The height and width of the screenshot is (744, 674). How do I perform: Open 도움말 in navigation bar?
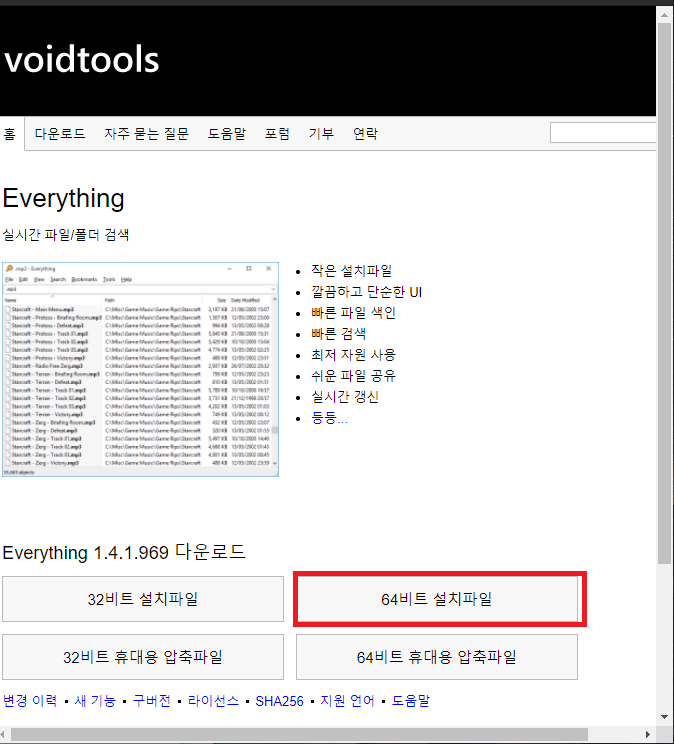point(227,134)
